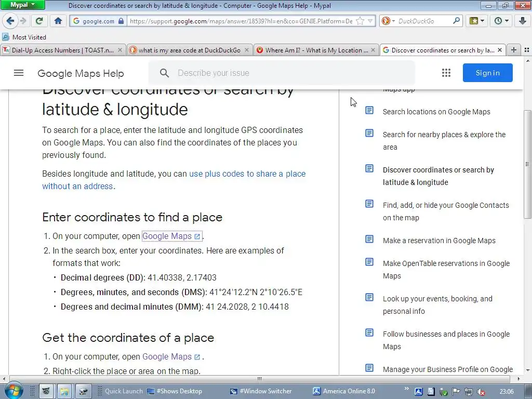Close the 'Where Am I?' tab
This screenshot has width=532, height=399.
373,50
